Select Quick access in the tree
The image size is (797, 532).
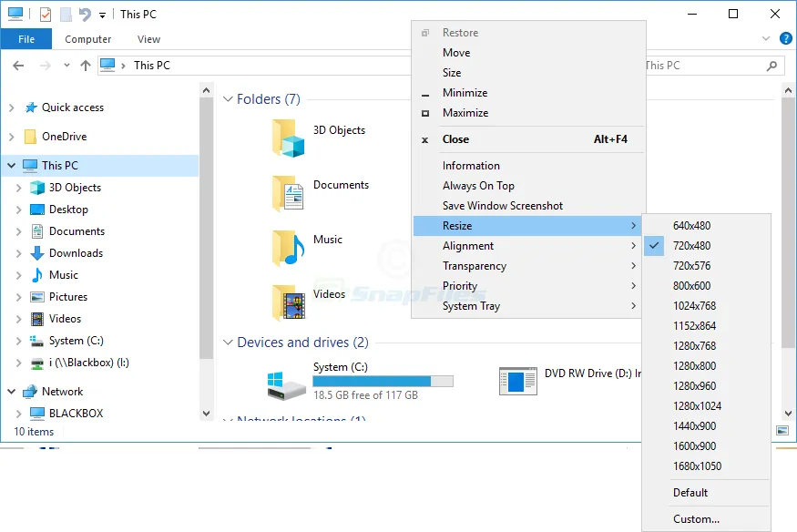73,107
